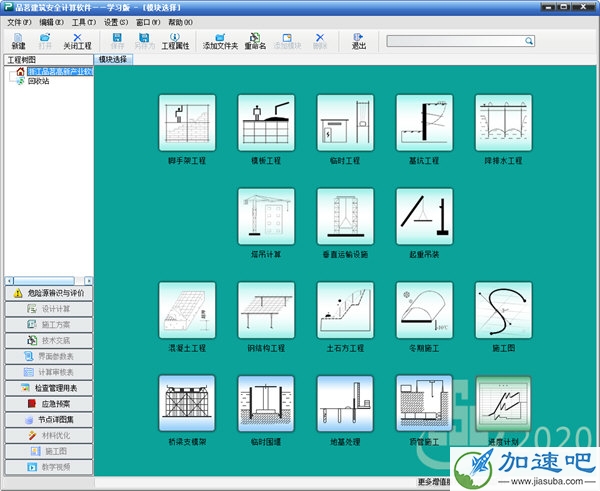Click the 添加文件夹 add folder icon
This screenshot has width=600, height=491.
point(220,41)
